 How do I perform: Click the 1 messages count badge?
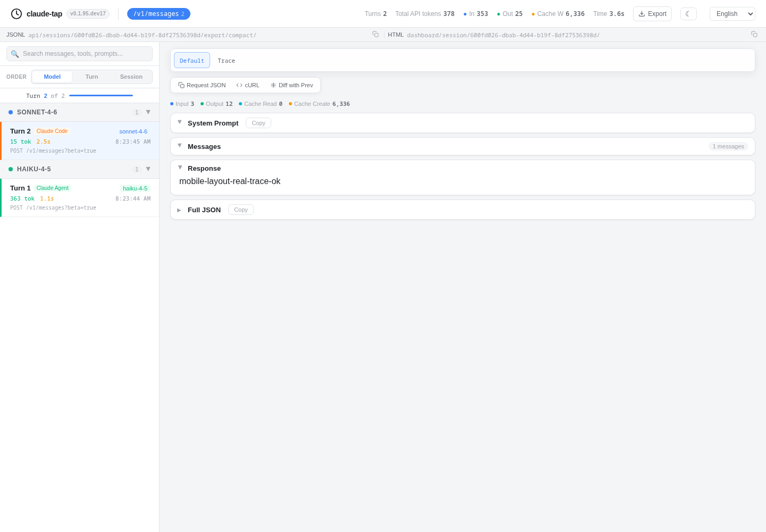tap(728, 146)
